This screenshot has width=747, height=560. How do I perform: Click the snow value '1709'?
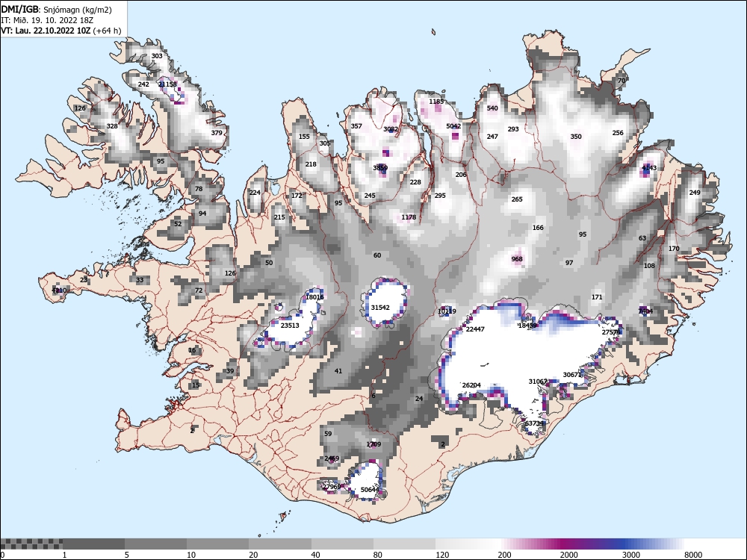[x=373, y=444]
